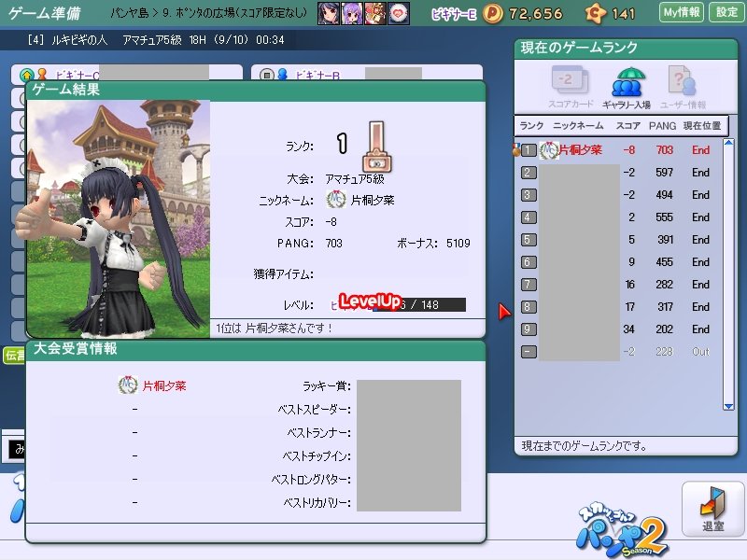Sort by ニックネーム column header
The height and width of the screenshot is (560, 747).
(x=578, y=126)
